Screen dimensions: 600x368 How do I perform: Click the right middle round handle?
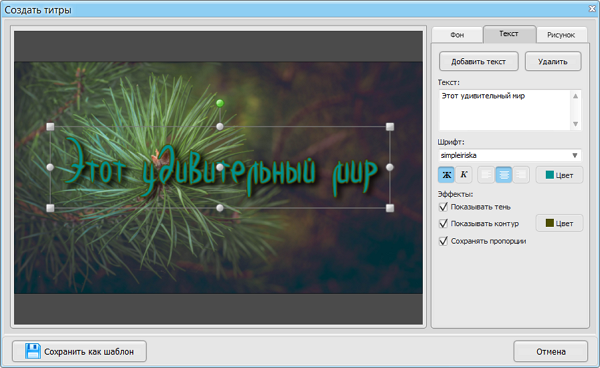[x=390, y=167]
